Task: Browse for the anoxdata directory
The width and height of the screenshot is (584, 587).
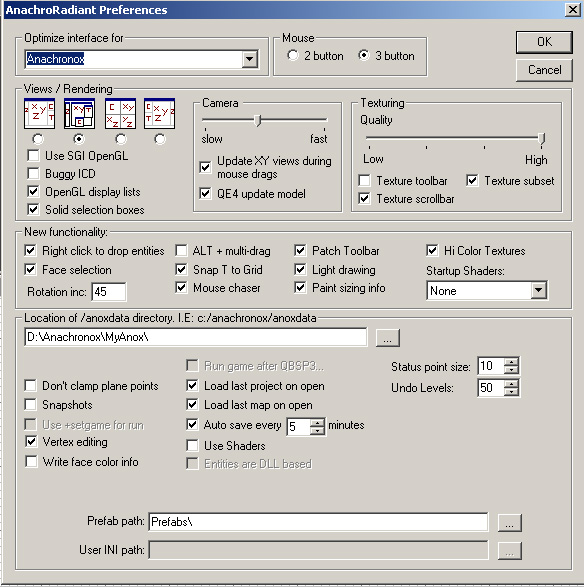Action: 388,338
